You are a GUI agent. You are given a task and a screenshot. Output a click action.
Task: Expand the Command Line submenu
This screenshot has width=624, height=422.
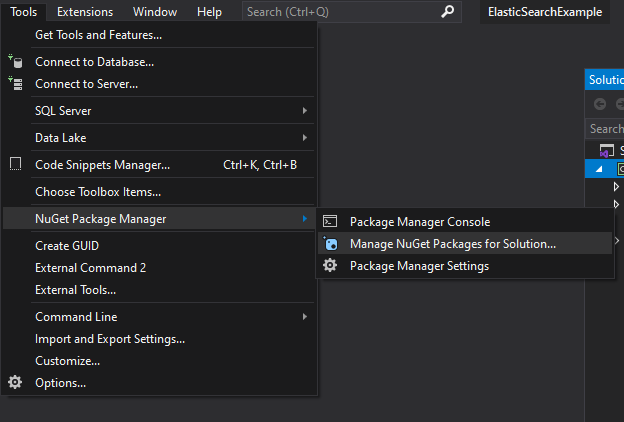tap(159, 317)
